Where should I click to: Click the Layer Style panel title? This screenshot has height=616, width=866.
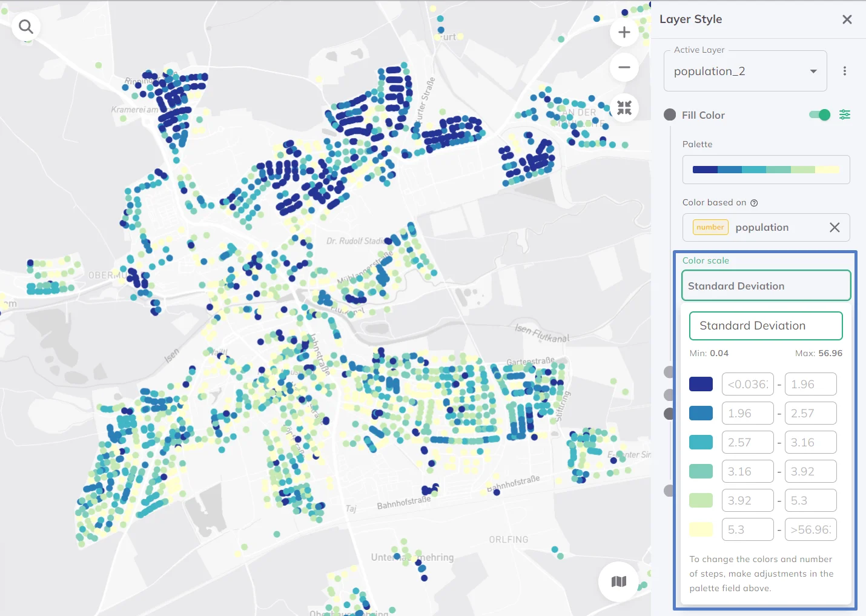pos(691,19)
